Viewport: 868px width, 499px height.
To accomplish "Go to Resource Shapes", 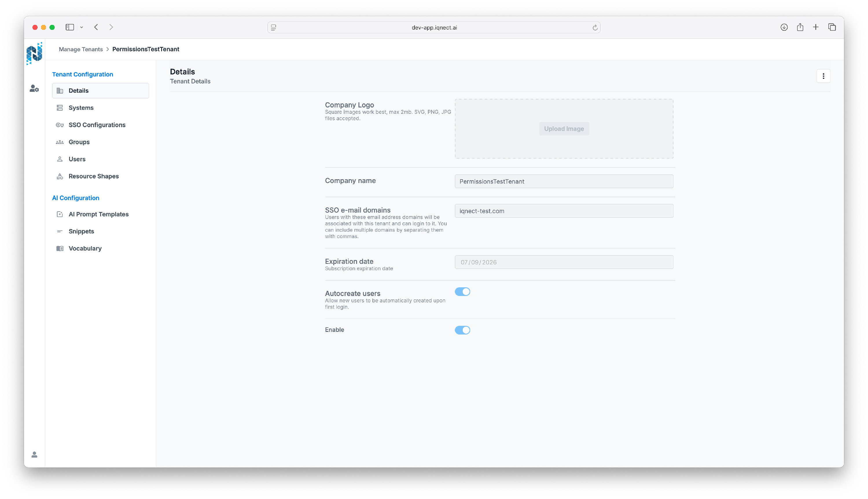I will pos(93,176).
